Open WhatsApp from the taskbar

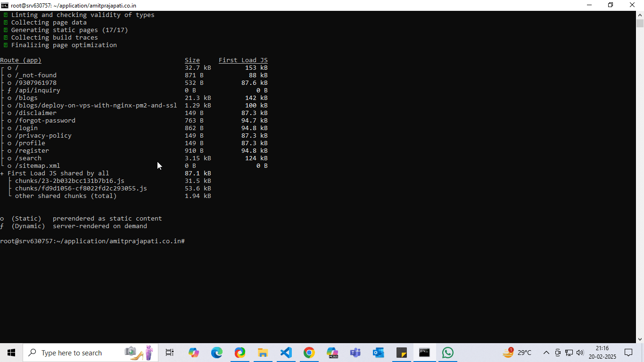click(x=447, y=353)
